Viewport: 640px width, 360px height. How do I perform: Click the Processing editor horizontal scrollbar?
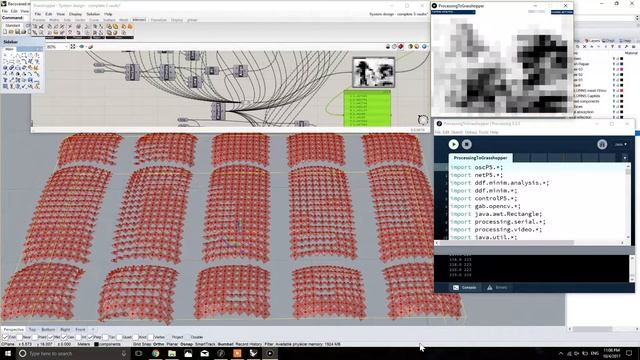[529, 243]
